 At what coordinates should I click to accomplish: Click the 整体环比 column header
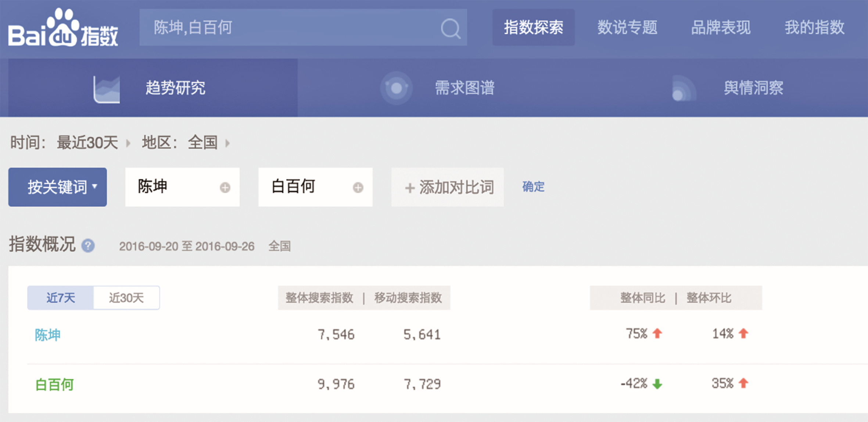[709, 298]
